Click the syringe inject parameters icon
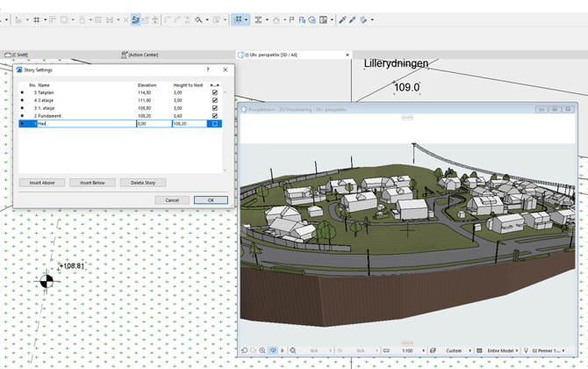The width and height of the screenshot is (588, 369). pos(353,19)
